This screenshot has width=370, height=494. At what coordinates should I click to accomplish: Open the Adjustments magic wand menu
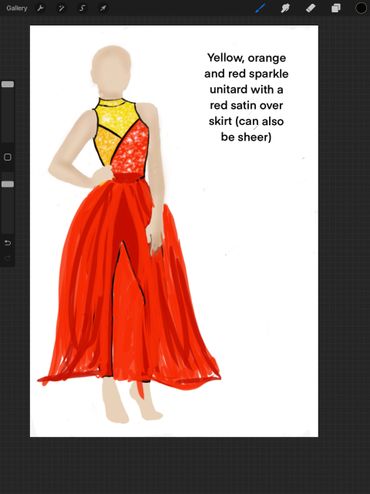pos(61,8)
